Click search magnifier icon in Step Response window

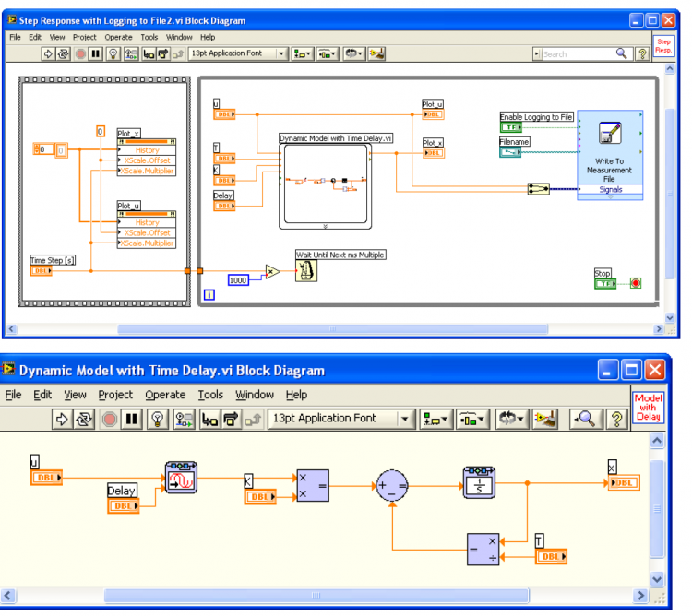(x=621, y=53)
